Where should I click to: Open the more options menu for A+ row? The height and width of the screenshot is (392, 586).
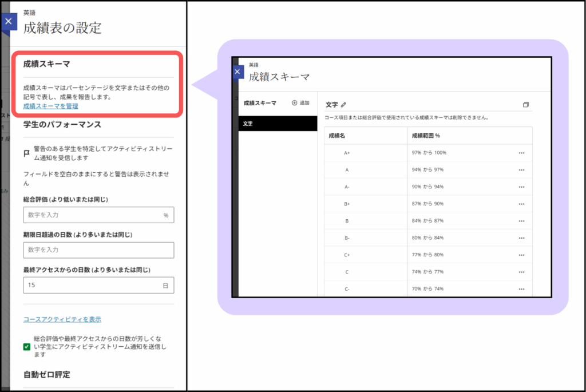(521, 153)
